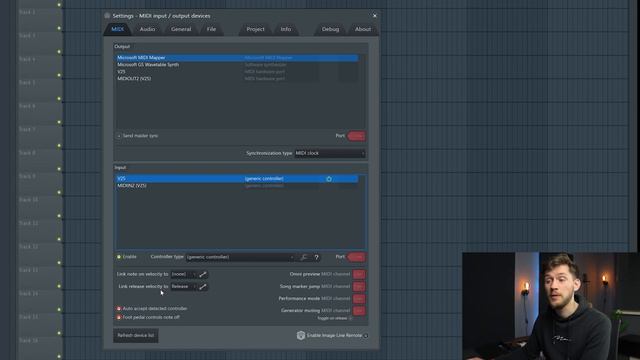
Task: Open the Info tab
Action: [x=286, y=29]
